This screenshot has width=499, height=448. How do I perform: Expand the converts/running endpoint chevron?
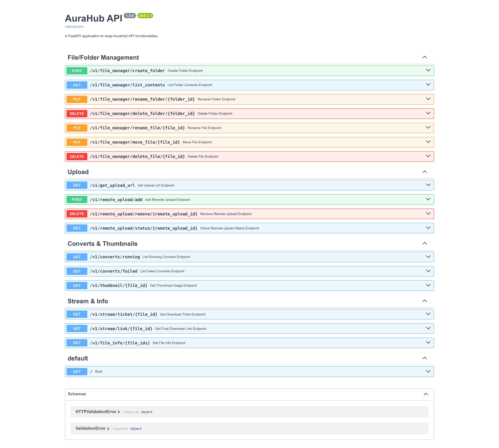[x=428, y=256]
